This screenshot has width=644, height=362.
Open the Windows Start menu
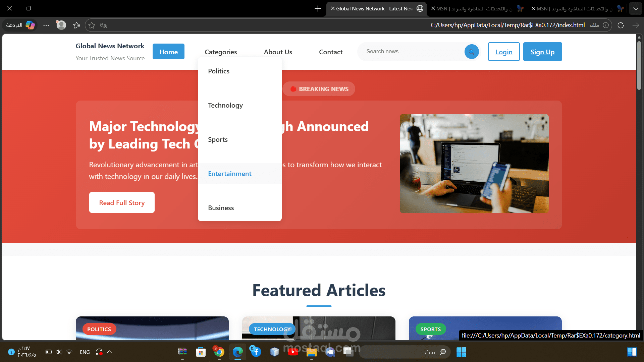coord(461,352)
